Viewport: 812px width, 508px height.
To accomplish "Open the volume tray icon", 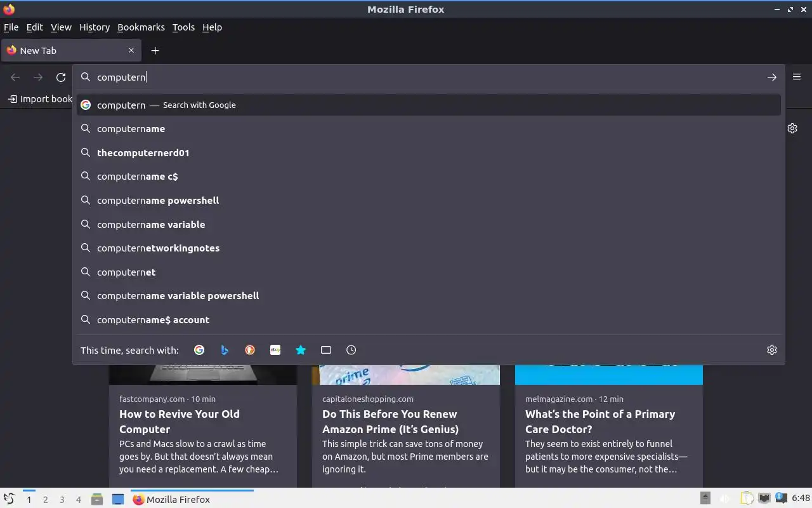I will [x=724, y=498].
